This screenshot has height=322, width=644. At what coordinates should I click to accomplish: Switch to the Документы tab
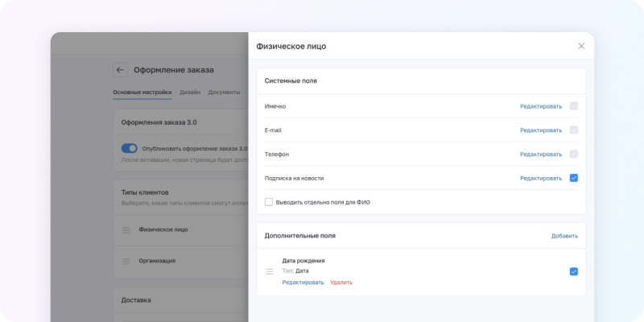click(x=224, y=93)
